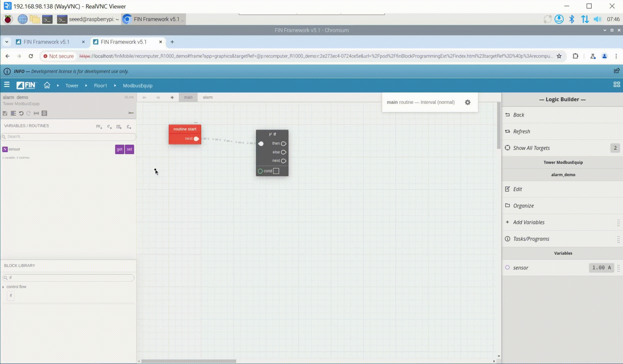The height and width of the screenshot is (364, 623).
Task: Click the then output port on if block
Action: pyautogui.click(x=283, y=143)
